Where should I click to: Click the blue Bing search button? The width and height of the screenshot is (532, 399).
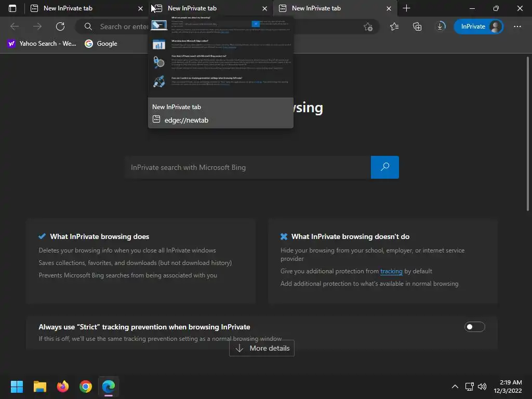[385, 167]
